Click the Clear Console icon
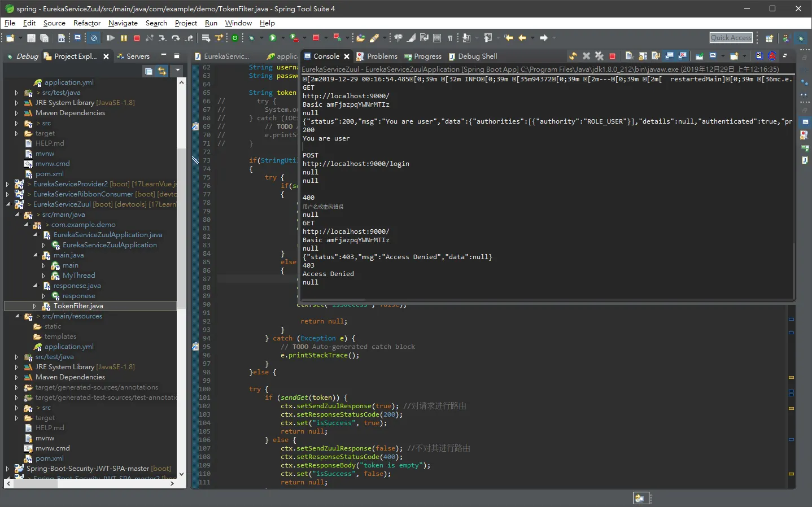Screen dimensions: 812x507 click(629, 56)
